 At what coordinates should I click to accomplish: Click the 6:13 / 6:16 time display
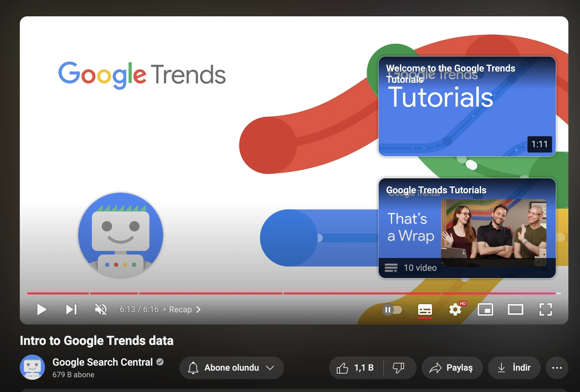[139, 309]
